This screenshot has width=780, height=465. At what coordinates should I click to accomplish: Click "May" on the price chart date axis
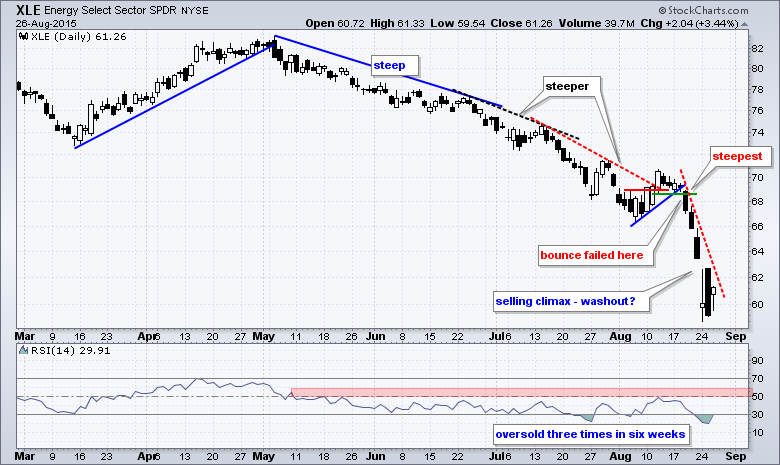(264, 337)
